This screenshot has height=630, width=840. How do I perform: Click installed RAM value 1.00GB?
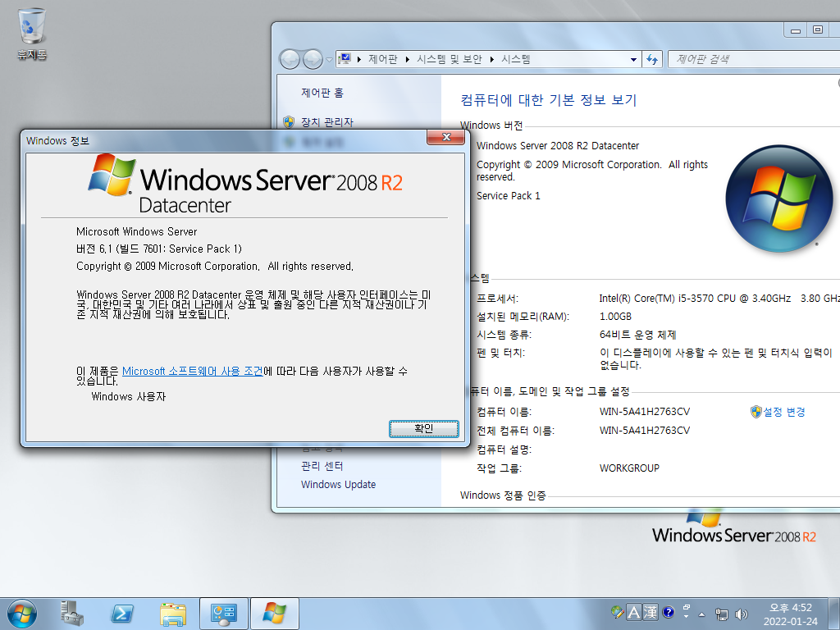[615, 317]
